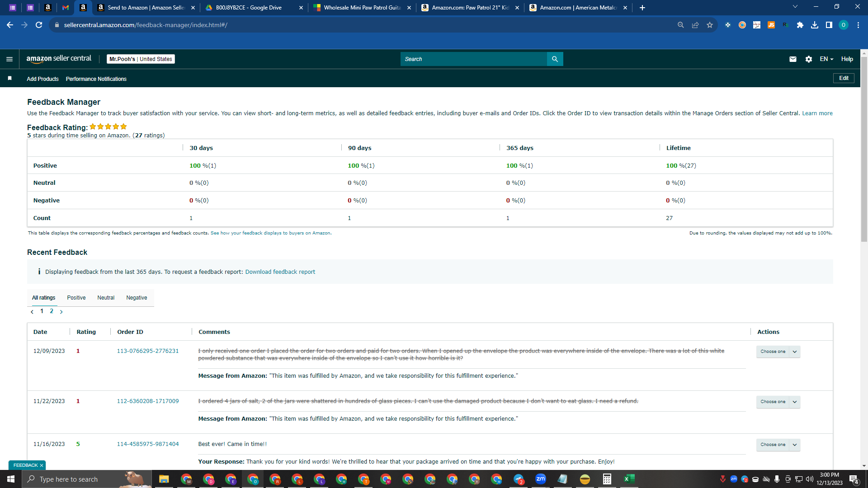Open how feedback displays to buyers link
This screenshot has height=488, width=868.
[x=270, y=233]
